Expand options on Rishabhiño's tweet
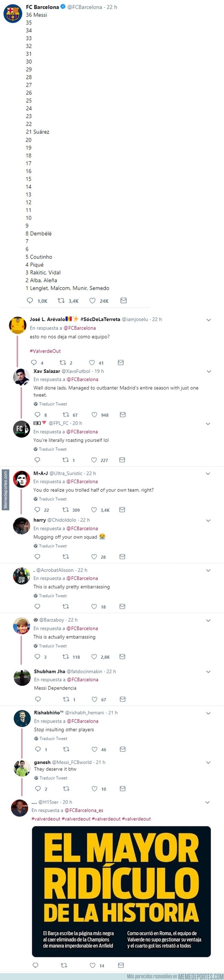 pyautogui.click(x=208, y=712)
